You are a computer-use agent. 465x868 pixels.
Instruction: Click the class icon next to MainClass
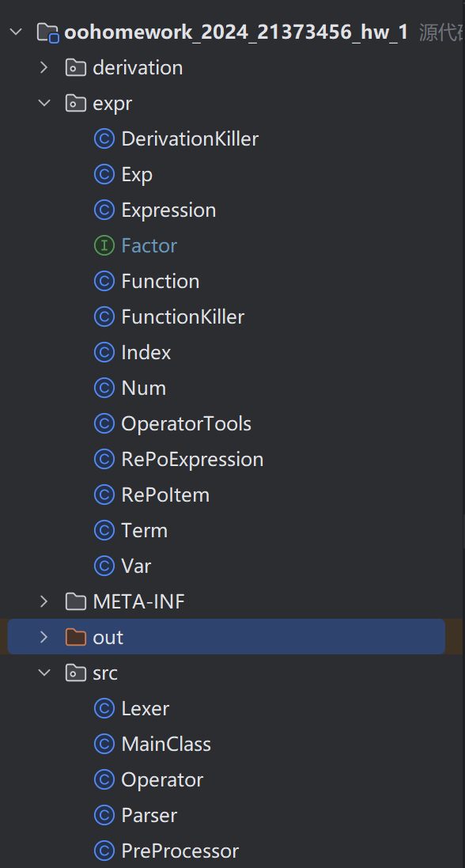click(104, 744)
